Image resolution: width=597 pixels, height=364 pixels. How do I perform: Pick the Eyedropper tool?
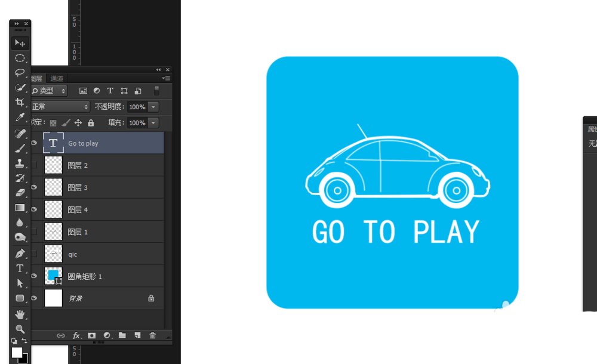coord(20,118)
